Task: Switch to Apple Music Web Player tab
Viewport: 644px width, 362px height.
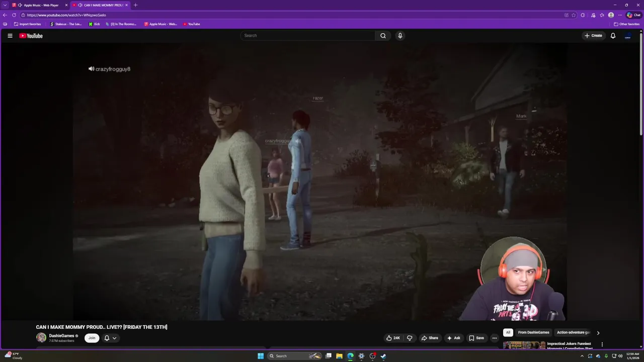Action: [x=40, y=5]
